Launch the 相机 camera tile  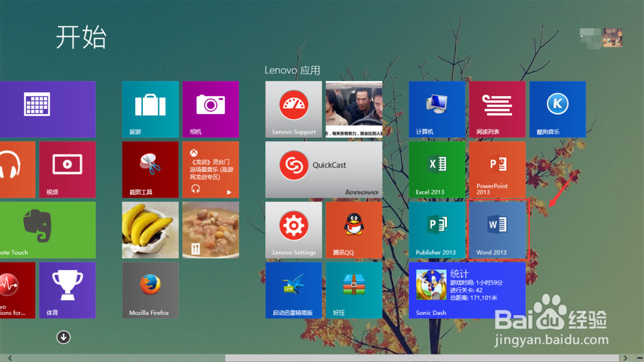211,110
